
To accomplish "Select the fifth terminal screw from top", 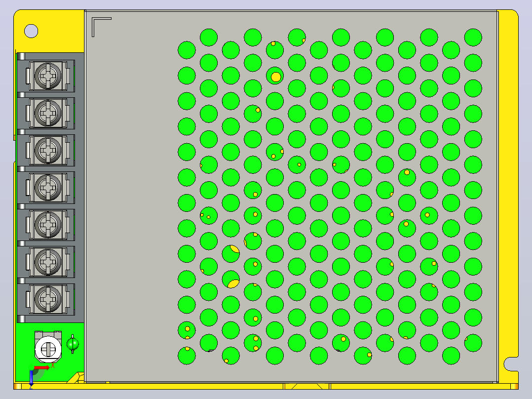I will (48, 225).
